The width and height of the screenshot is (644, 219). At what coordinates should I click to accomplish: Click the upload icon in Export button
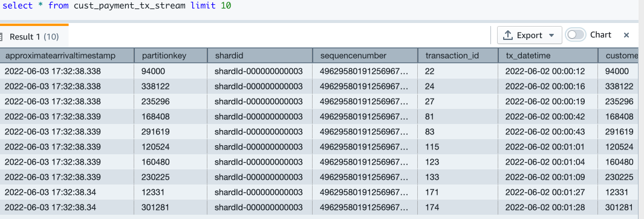tap(508, 35)
